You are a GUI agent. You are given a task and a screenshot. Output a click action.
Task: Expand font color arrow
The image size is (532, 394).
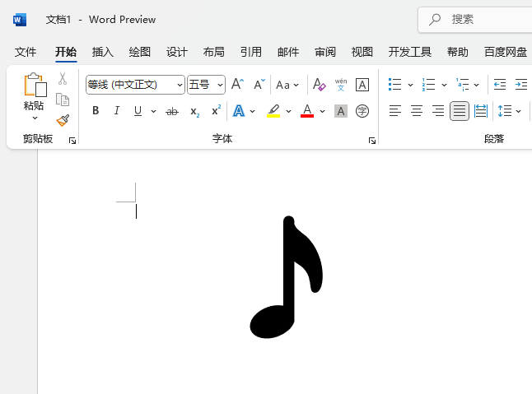click(x=322, y=111)
